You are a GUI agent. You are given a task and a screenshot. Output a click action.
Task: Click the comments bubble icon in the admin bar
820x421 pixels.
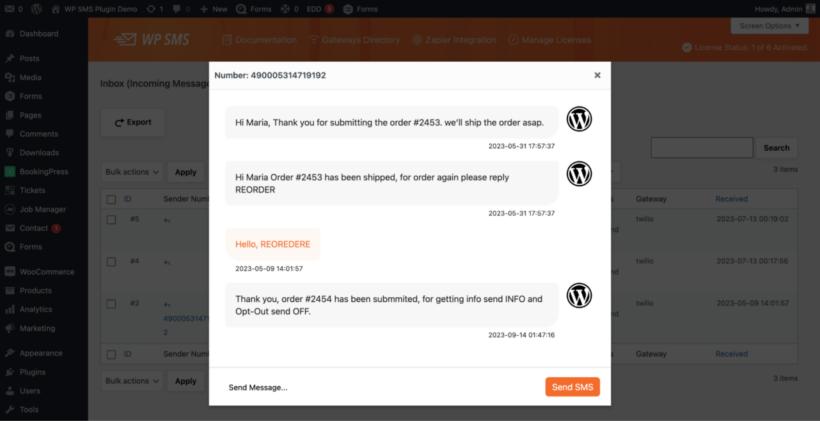[178, 8]
